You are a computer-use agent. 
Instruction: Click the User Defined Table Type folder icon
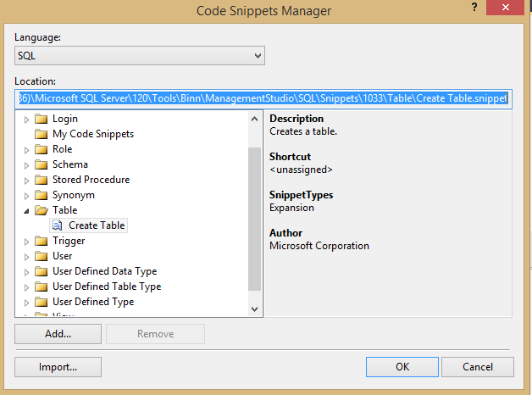[41, 287]
